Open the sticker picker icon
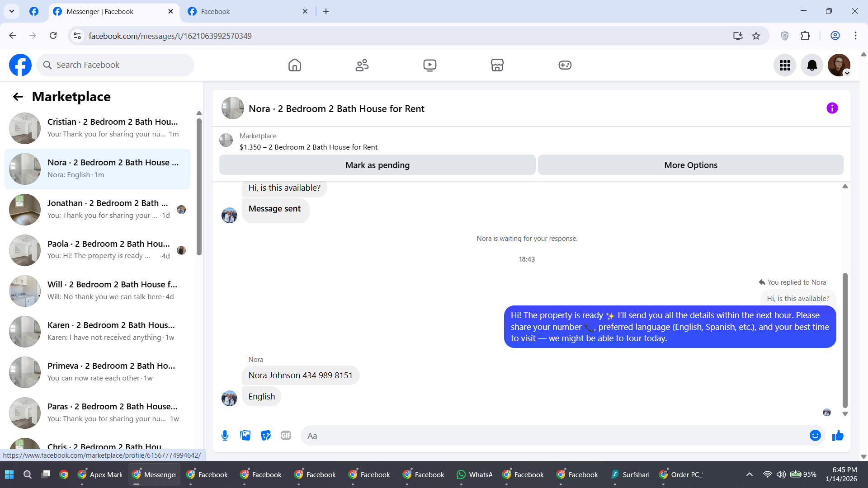868x488 pixels. 266,436
